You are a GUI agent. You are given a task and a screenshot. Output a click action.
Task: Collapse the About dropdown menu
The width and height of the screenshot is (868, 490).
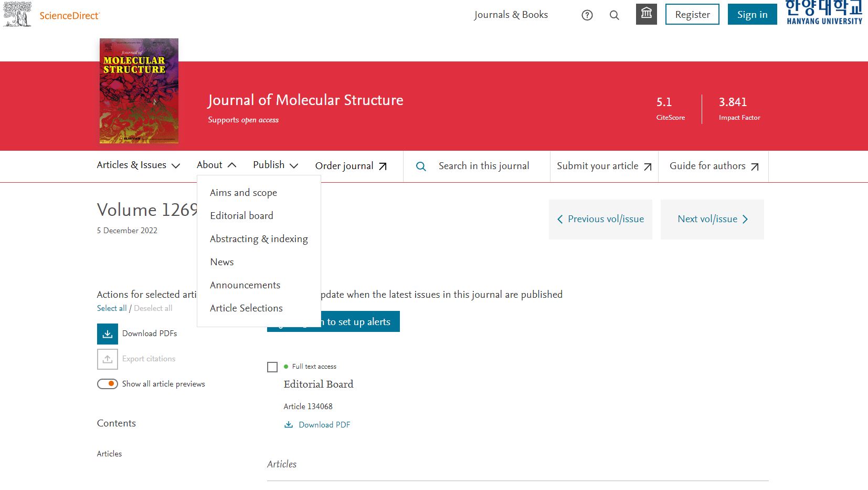point(216,165)
